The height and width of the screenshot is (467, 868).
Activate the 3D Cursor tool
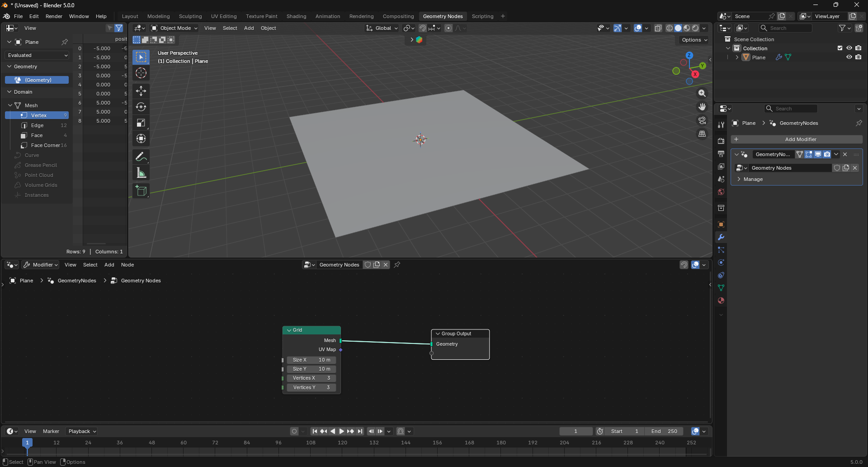point(141,73)
